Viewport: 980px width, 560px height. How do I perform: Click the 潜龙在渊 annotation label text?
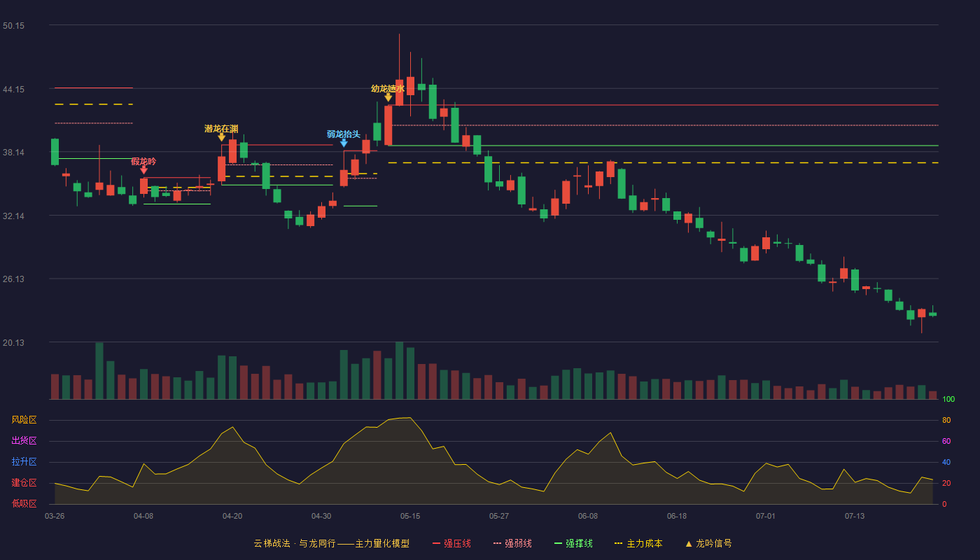(221, 129)
